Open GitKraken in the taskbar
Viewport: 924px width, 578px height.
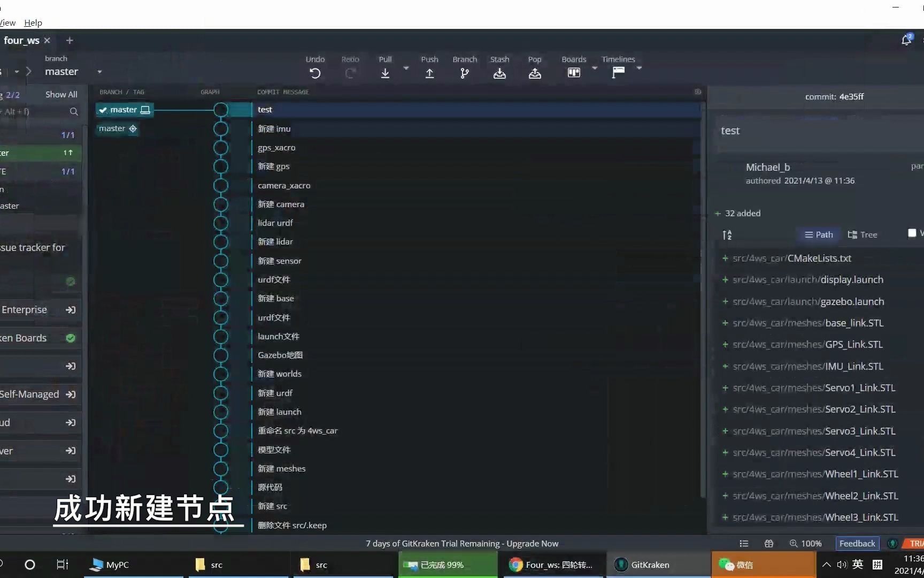pos(658,565)
